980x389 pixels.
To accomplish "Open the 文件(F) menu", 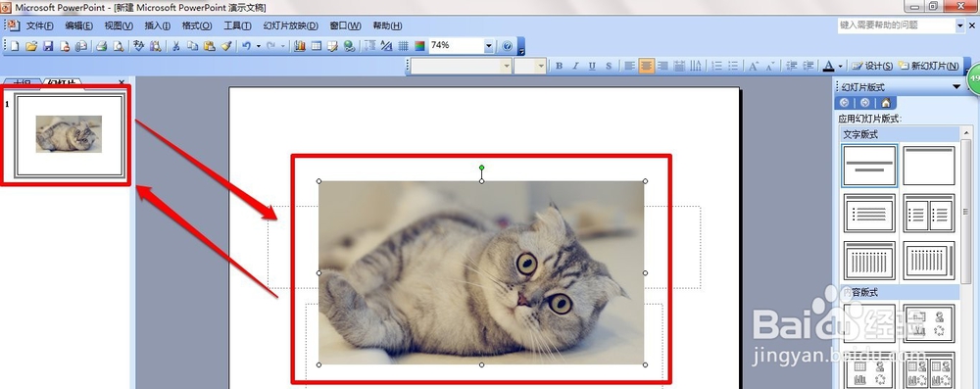I will 39,25.
